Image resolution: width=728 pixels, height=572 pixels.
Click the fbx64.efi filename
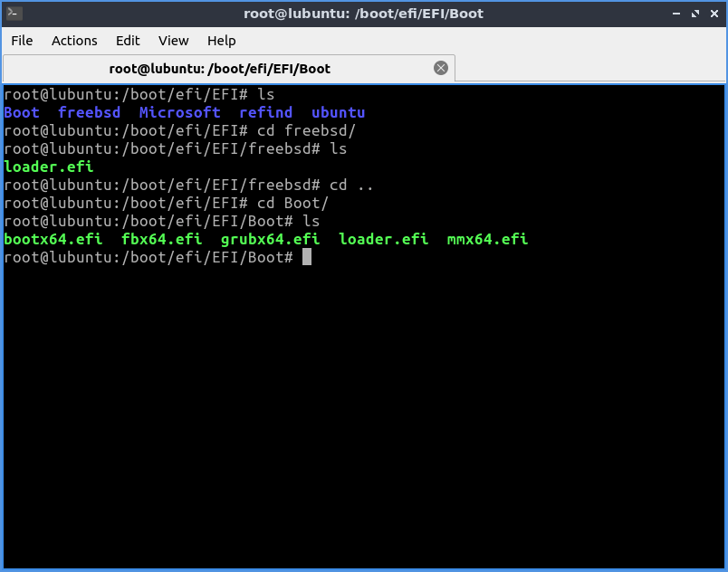(161, 239)
